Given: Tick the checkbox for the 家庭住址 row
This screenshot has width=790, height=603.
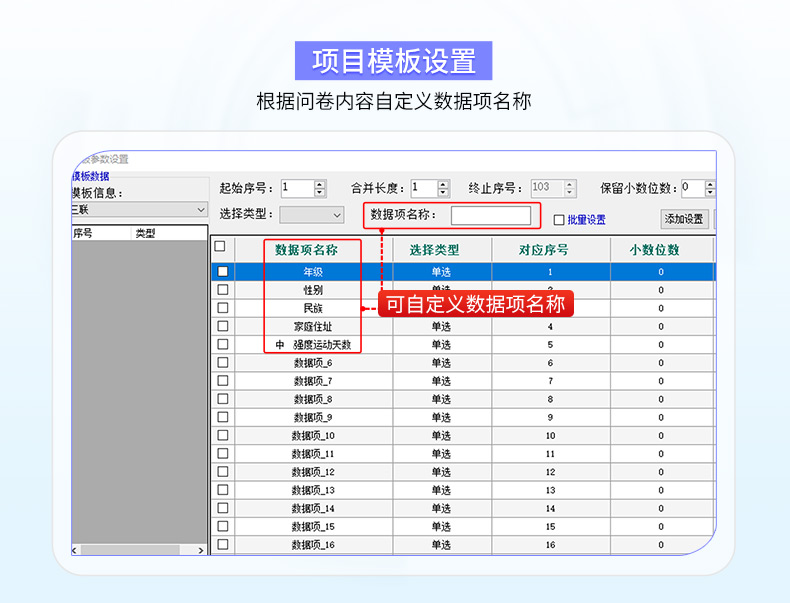Looking at the screenshot, I should [222, 326].
